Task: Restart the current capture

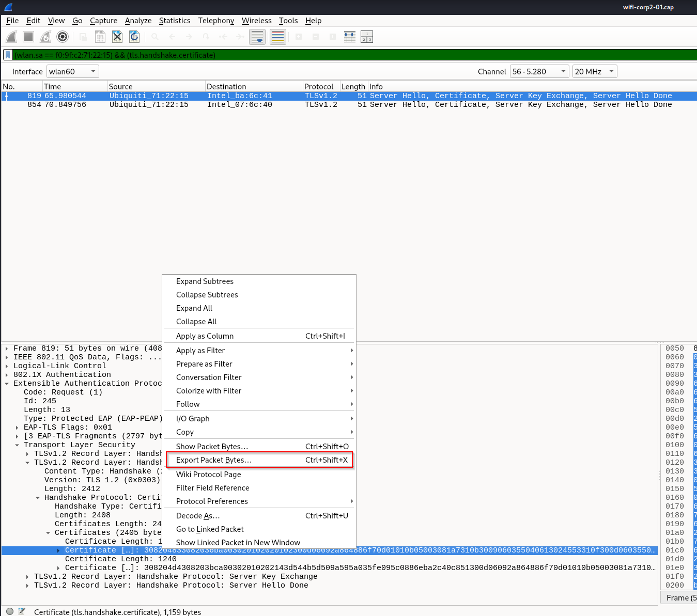Action: [45, 37]
